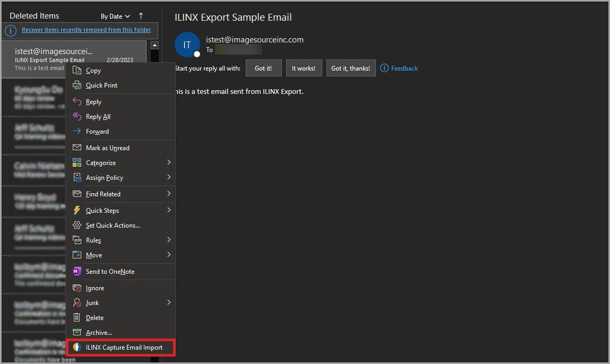Choose Quick Print in context menu
This screenshot has width=610, height=364.
121,85
